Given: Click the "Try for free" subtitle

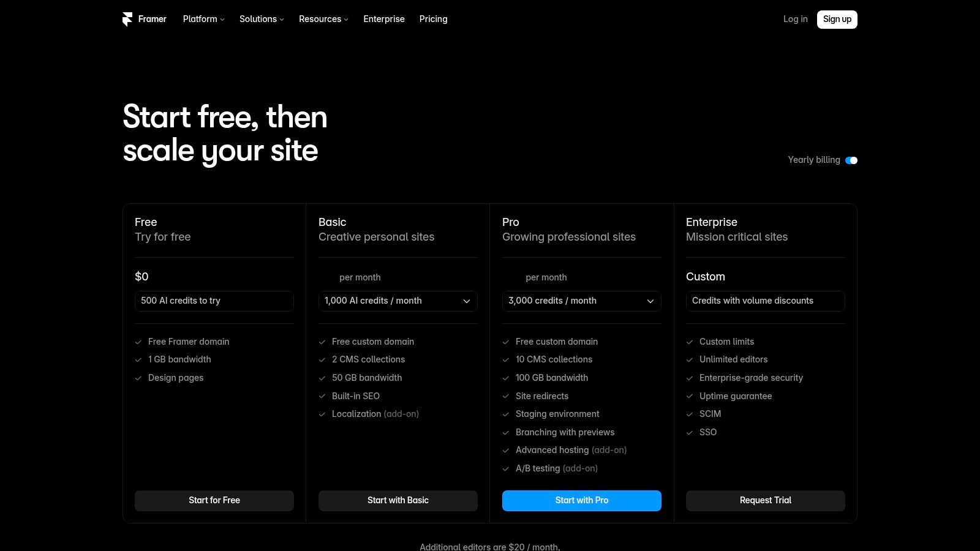Looking at the screenshot, I should (163, 237).
